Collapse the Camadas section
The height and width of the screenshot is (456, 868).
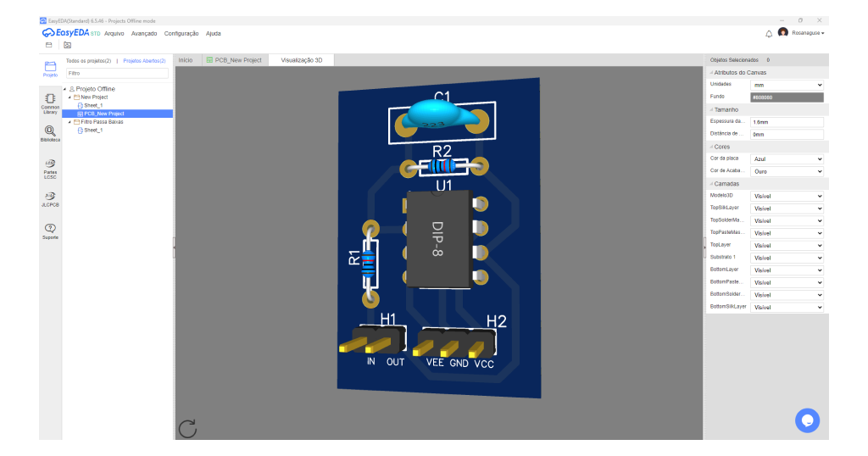click(726, 184)
